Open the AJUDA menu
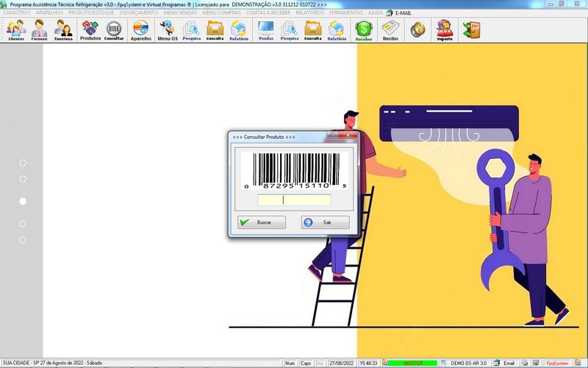The image size is (588, 368). point(375,13)
